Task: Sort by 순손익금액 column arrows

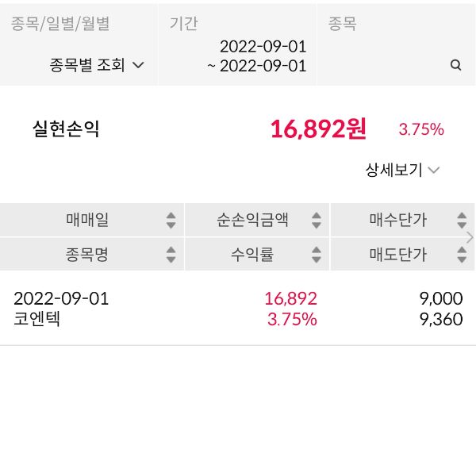Action: click(x=317, y=221)
